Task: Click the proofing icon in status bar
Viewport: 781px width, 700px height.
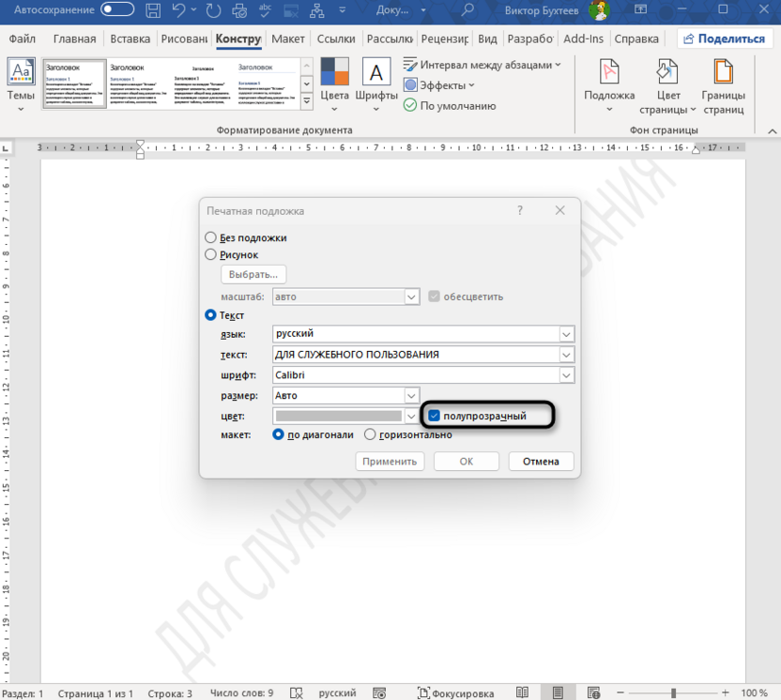Action: [x=297, y=692]
